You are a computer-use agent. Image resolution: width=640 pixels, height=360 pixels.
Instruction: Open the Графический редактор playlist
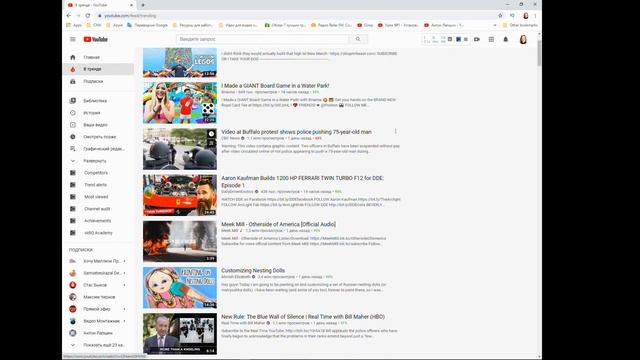click(98, 149)
